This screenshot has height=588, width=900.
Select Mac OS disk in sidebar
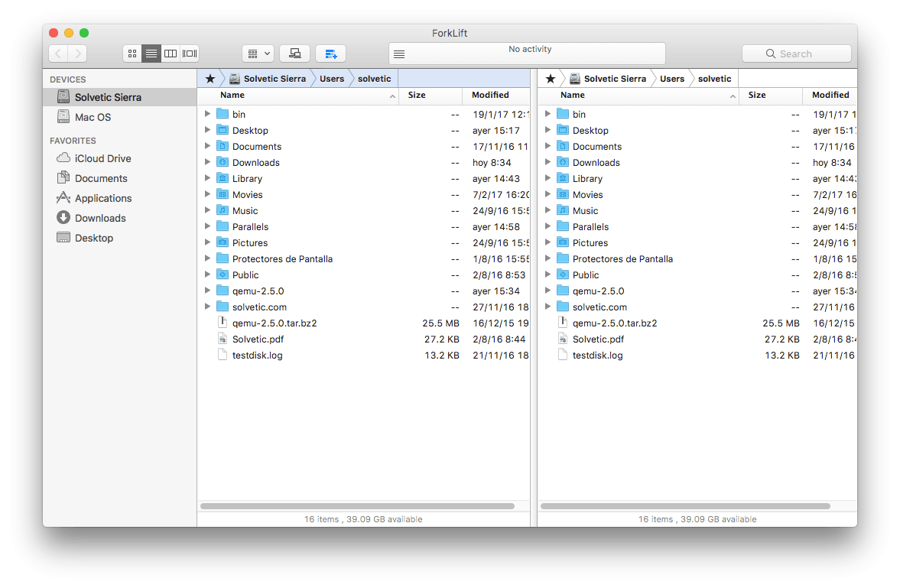(120, 117)
